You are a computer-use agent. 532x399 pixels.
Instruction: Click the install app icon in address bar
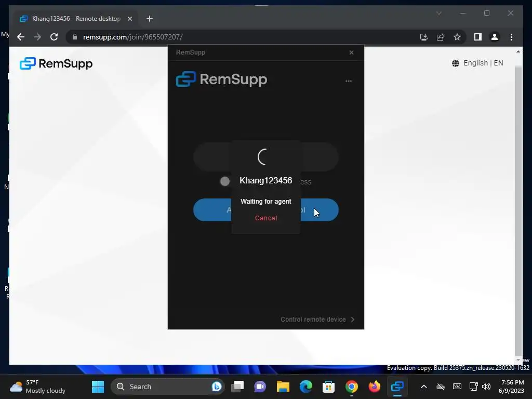coord(424,37)
